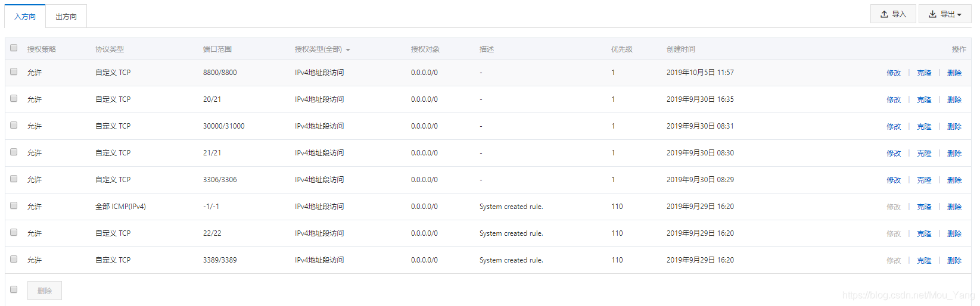Click 克隆 for the 22/22 rule
The height and width of the screenshot is (306, 980).
(924, 234)
